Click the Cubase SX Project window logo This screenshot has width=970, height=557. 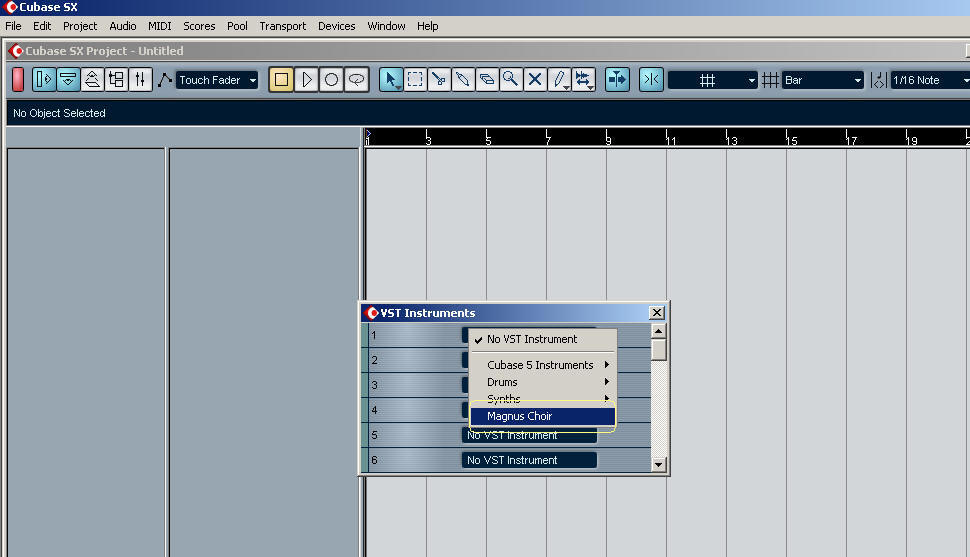point(15,51)
